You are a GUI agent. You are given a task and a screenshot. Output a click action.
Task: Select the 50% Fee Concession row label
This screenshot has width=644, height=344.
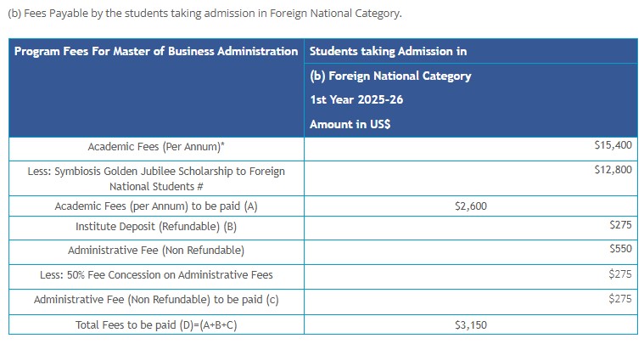click(156, 275)
